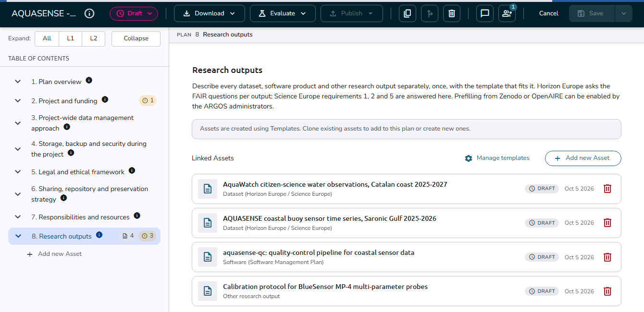This screenshot has width=644, height=312.
Task: Click Research outputs in plan breadcrumb
Action: [228, 35]
